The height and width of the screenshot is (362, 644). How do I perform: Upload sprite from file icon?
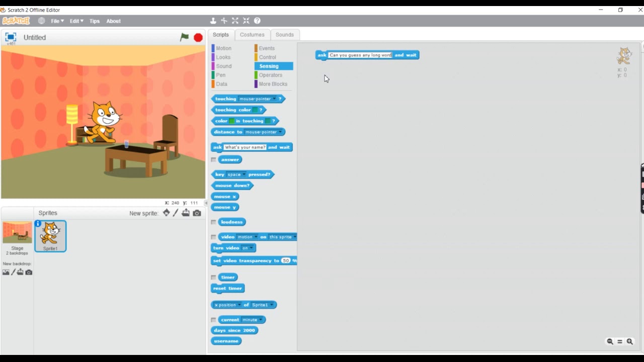(186, 213)
